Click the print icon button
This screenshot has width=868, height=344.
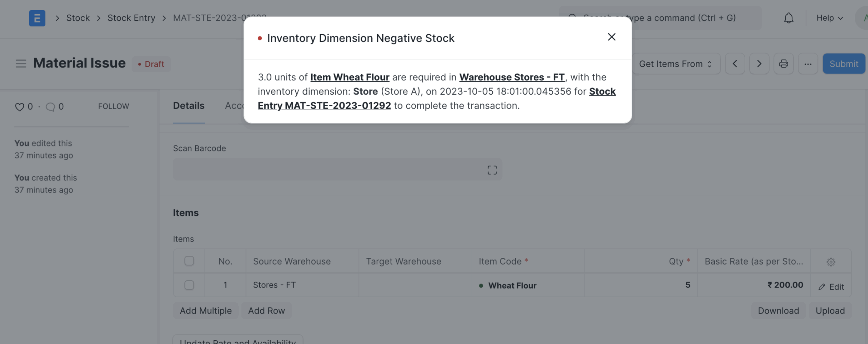[x=783, y=64]
